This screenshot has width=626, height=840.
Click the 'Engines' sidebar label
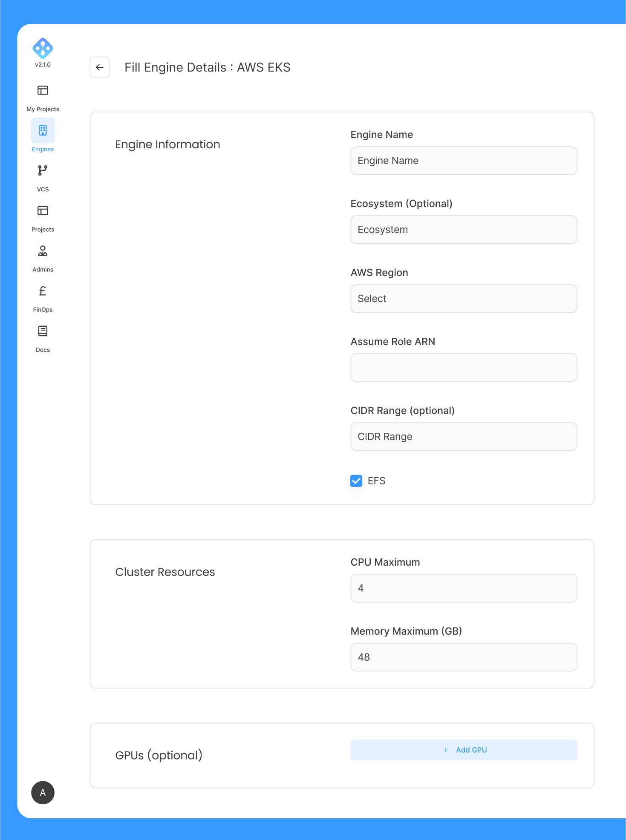point(43,149)
